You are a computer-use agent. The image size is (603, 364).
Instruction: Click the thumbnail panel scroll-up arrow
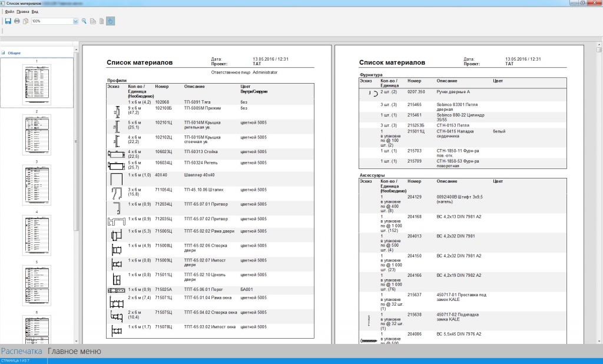pos(76,49)
